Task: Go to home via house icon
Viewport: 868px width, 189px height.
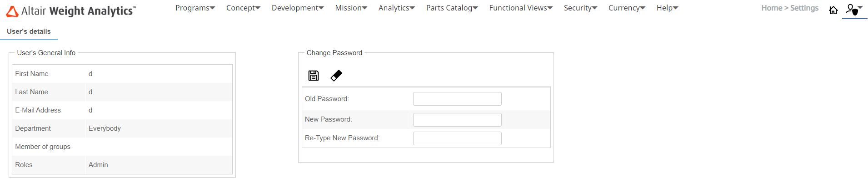Action: click(x=833, y=10)
